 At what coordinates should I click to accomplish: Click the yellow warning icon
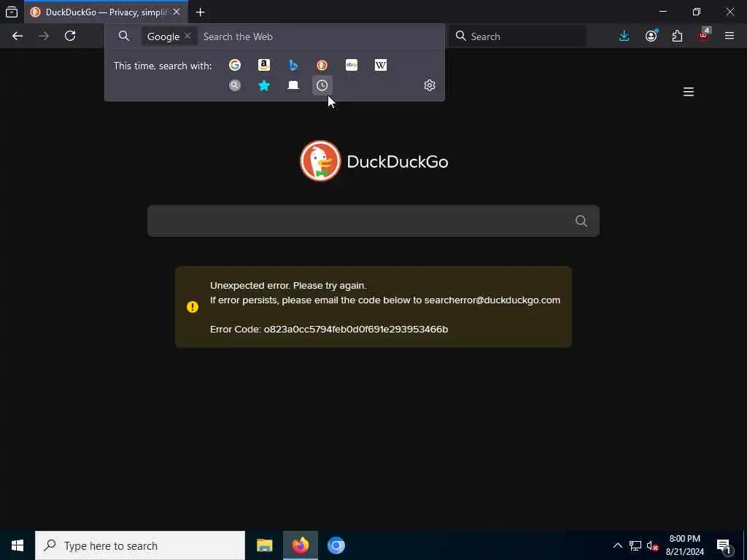[193, 307]
